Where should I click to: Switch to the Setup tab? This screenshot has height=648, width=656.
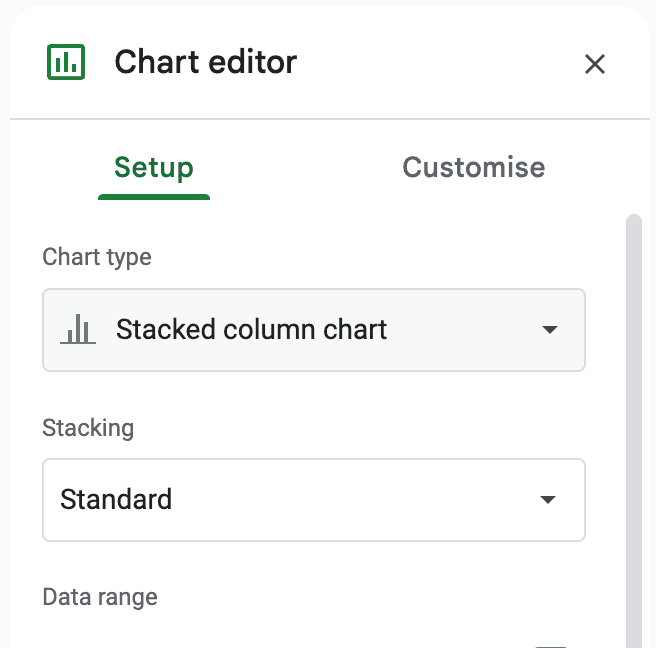coord(154,167)
